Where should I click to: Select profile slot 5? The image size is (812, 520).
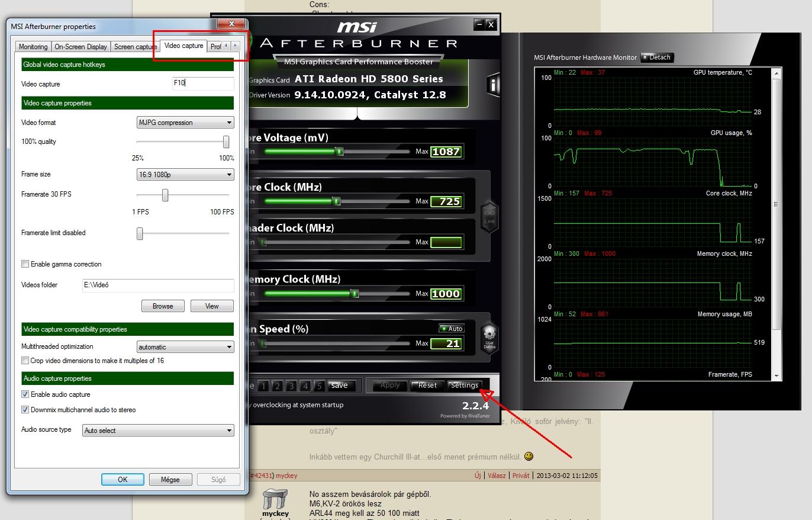[319, 386]
